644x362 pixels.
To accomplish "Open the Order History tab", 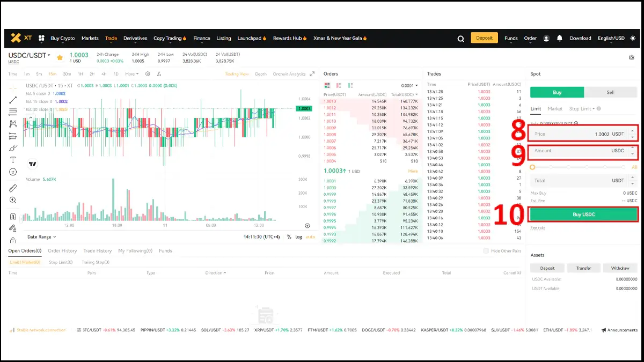I will click(x=62, y=251).
